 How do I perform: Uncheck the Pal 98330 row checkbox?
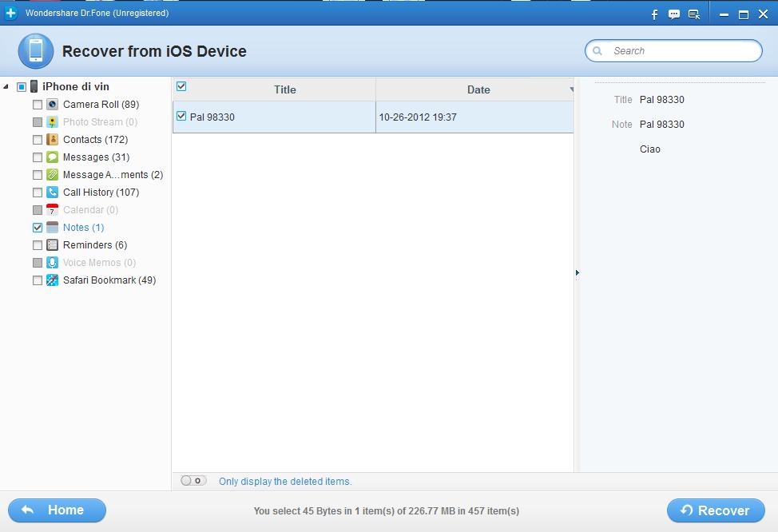click(x=181, y=116)
